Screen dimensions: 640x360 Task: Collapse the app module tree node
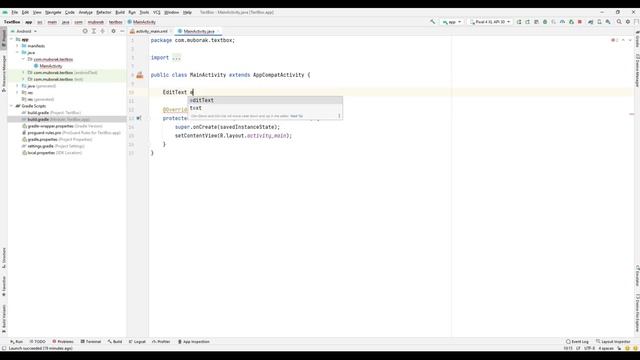click(x=11, y=39)
